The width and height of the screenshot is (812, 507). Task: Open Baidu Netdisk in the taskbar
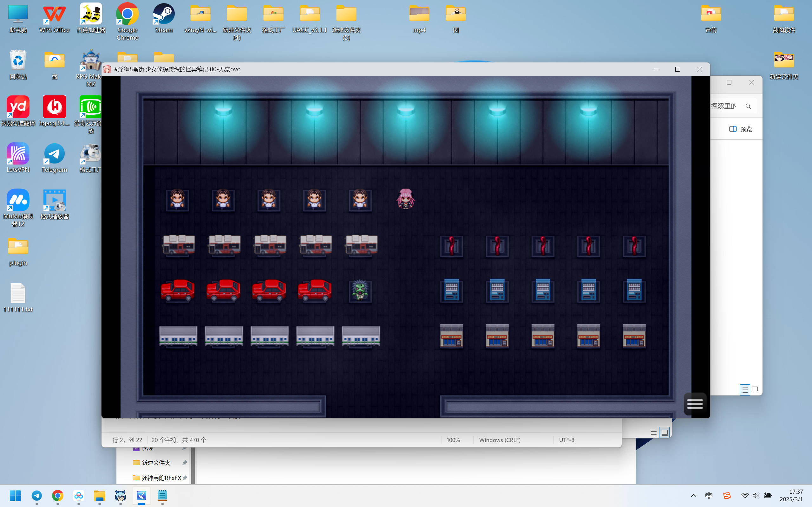tap(79, 496)
